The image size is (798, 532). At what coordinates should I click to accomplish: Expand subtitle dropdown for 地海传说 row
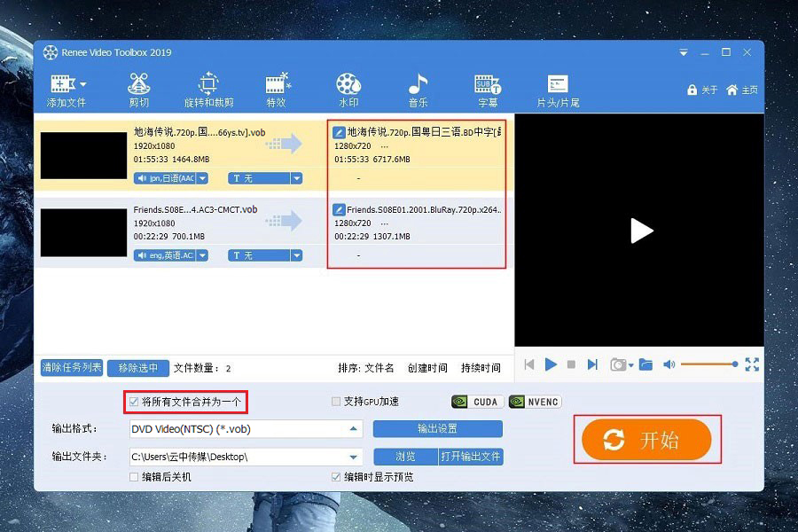coord(296,178)
